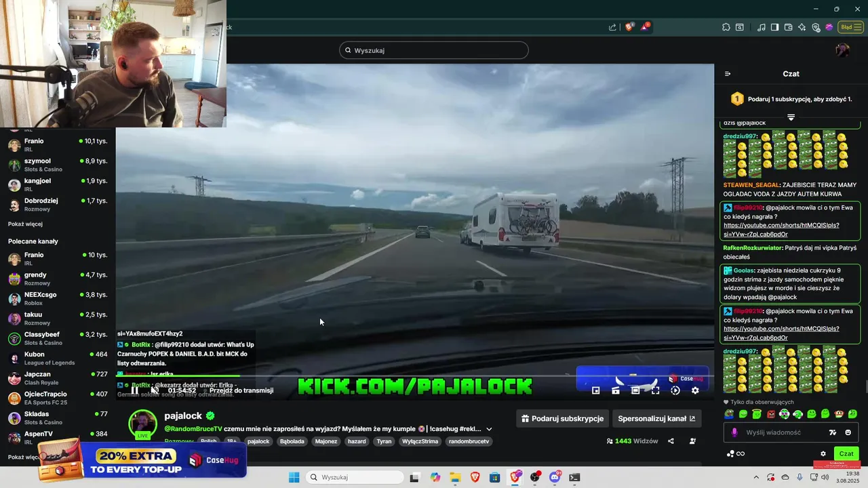Click the taskbar search box Wyszukaj

[x=355, y=477]
